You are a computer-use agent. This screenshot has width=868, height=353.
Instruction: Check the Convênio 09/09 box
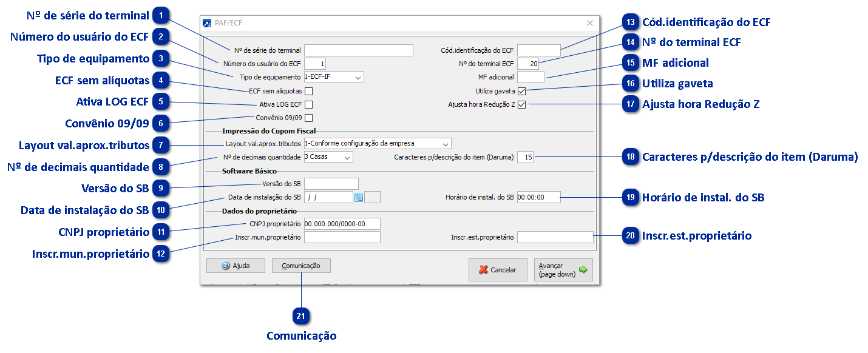click(308, 118)
